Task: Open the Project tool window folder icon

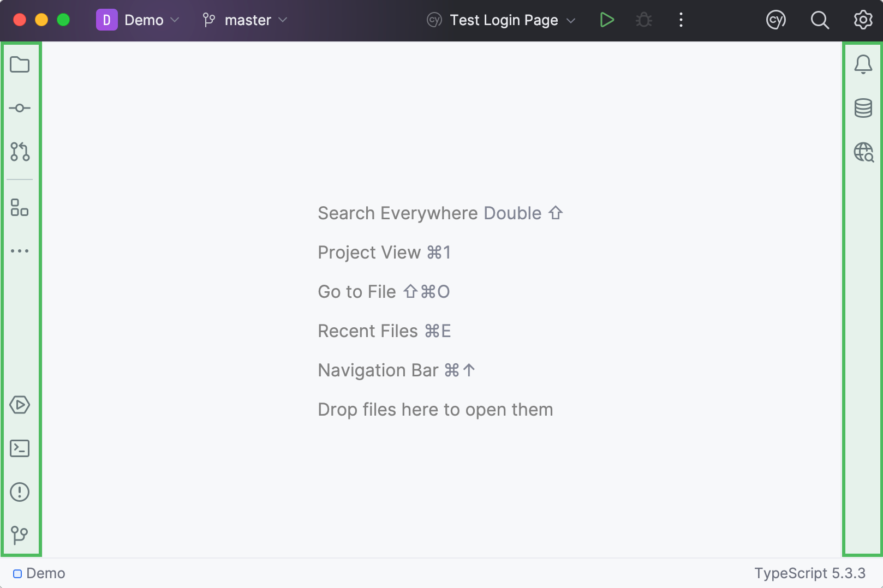Action: tap(20, 65)
